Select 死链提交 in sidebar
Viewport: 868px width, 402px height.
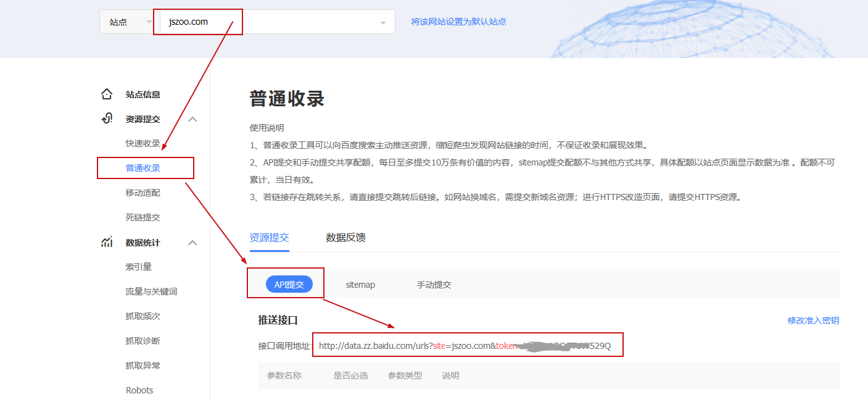click(x=143, y=217)
